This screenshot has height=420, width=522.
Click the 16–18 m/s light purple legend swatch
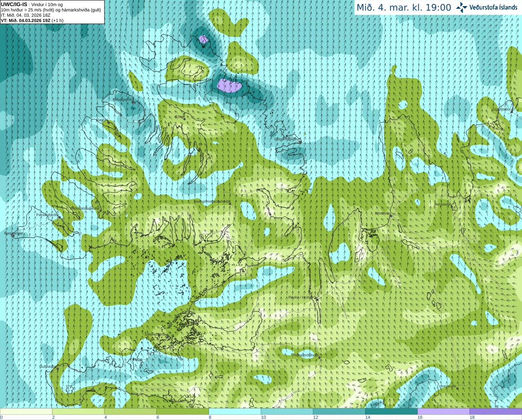pos(444,411)
